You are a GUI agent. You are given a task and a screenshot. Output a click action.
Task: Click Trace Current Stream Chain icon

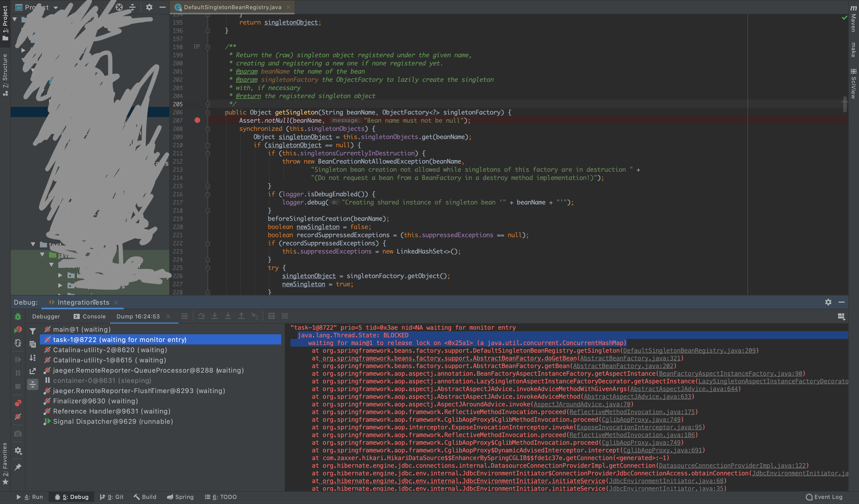pyautogui.click(x=285, y=316)
